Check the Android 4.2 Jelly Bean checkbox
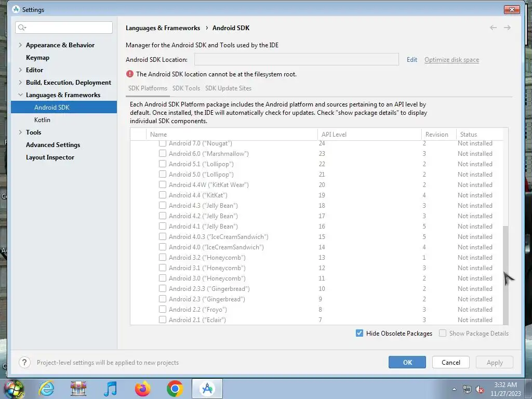Image resolution: width=532 pixels, height=399 pixels. 163,216
